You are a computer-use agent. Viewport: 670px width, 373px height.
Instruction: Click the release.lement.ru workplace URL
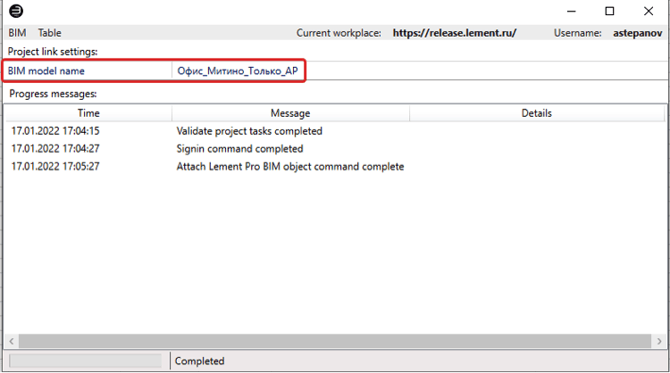click(x=455, y=33)
